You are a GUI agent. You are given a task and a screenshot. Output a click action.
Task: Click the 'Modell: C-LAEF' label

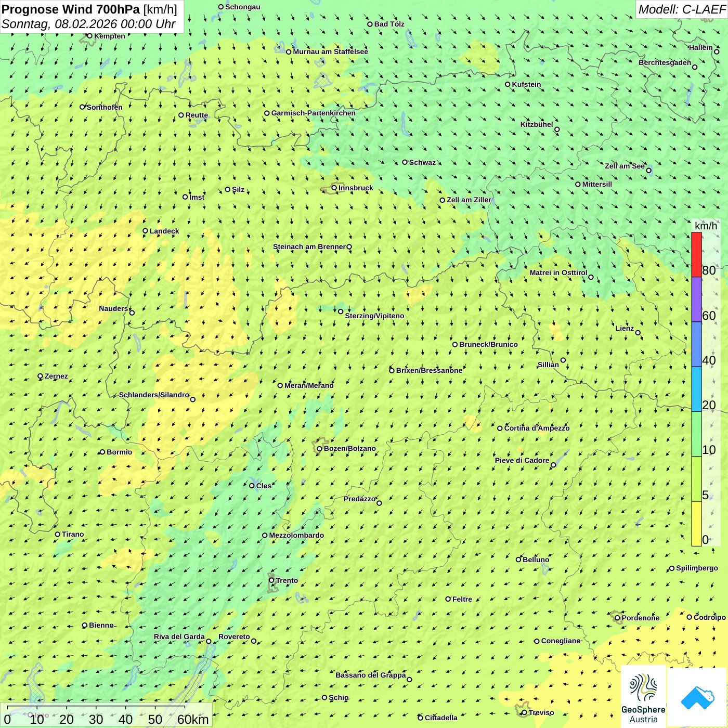pyautogui.click(x=682, y=9)
